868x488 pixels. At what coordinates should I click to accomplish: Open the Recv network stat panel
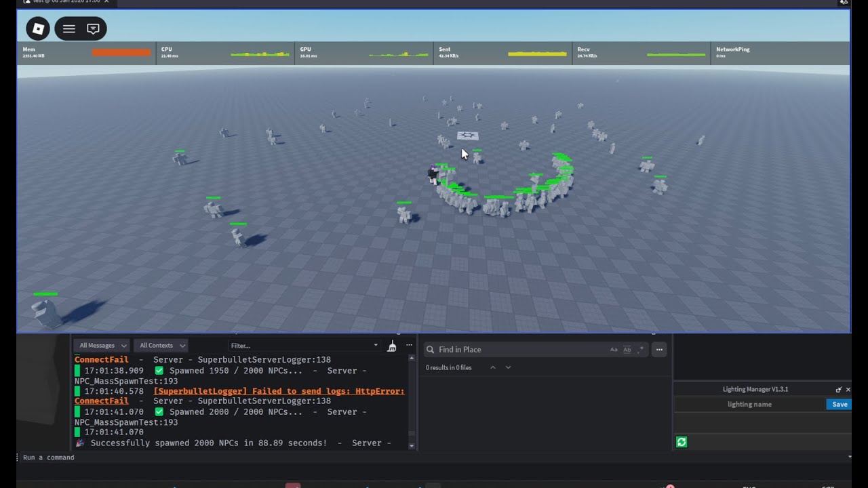642,53
